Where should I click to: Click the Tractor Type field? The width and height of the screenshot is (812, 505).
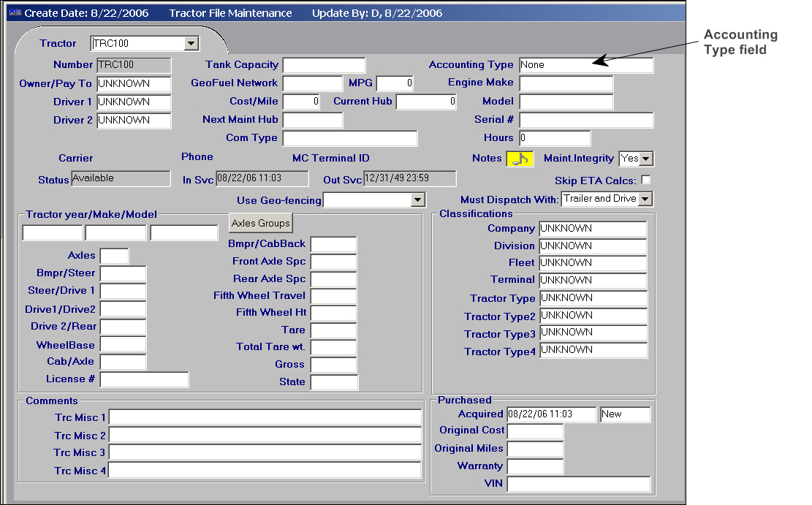click(x=593, y=298)
